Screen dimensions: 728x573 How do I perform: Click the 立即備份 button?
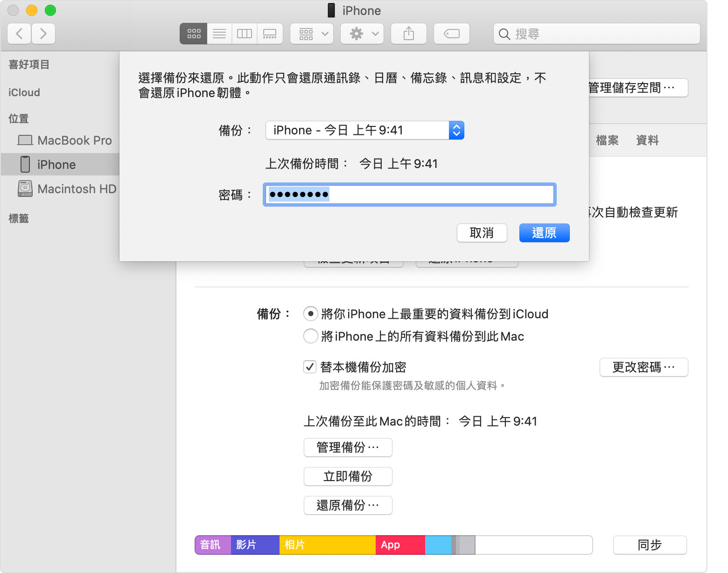coord(348,476)
